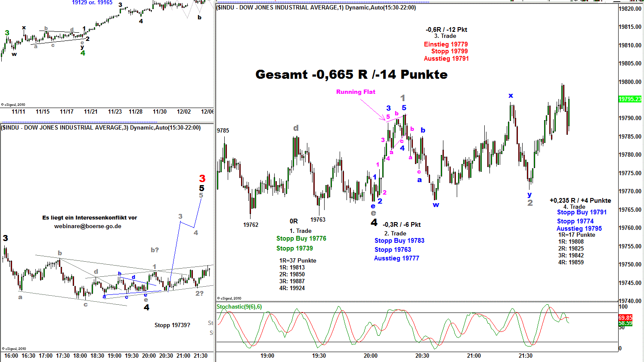Click the '4R: 19924' target line
The image size is (644, 362).
click(x=292, y=288)
